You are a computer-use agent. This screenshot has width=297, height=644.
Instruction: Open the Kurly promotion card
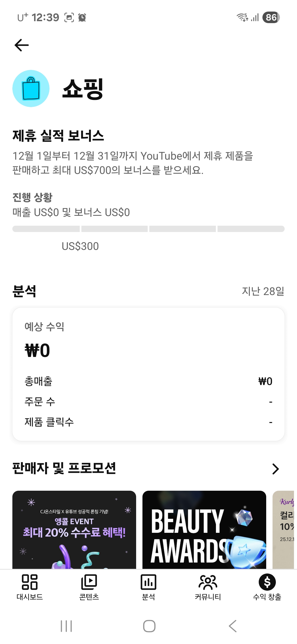(x=284, y=530)
